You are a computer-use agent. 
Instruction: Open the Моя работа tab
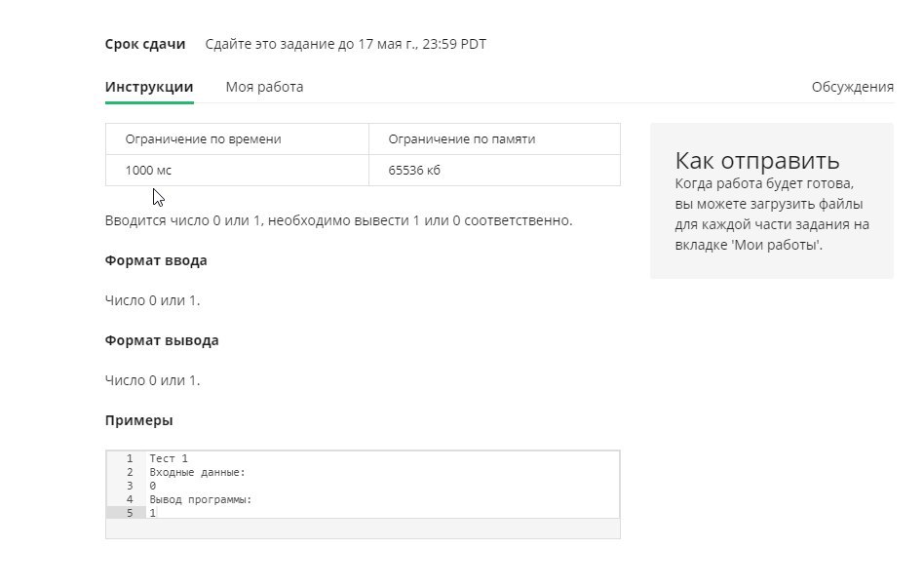tap(264, 87)
